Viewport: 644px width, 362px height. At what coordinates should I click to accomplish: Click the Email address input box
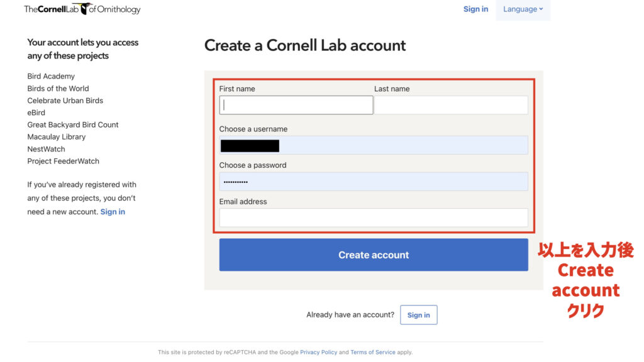pos(374,217)
